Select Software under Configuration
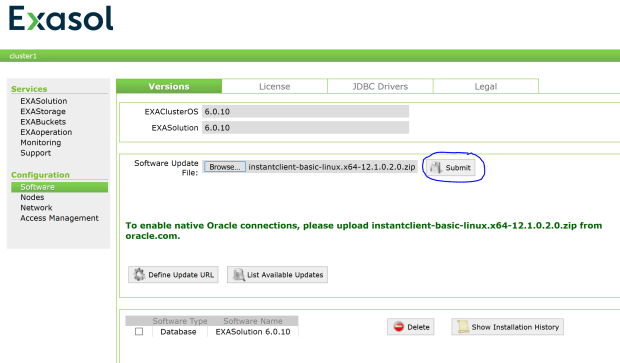The image size is (620, 363). (59, 187)
